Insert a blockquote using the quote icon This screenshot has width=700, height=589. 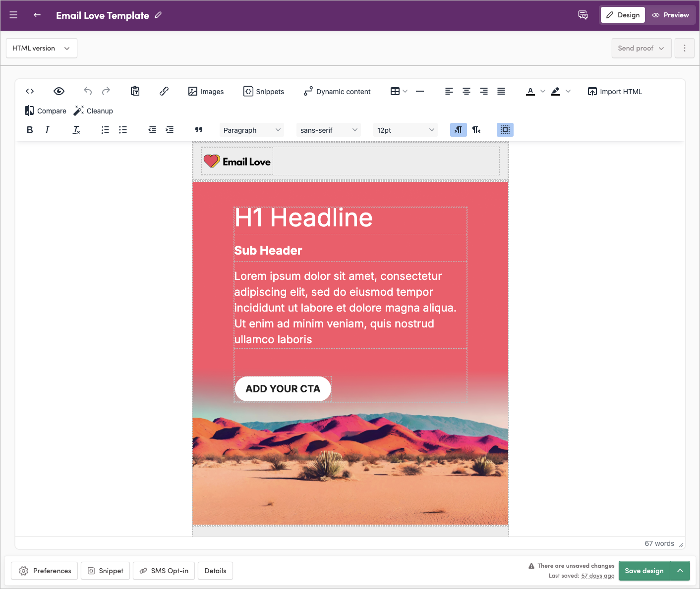tap(199, 130)
